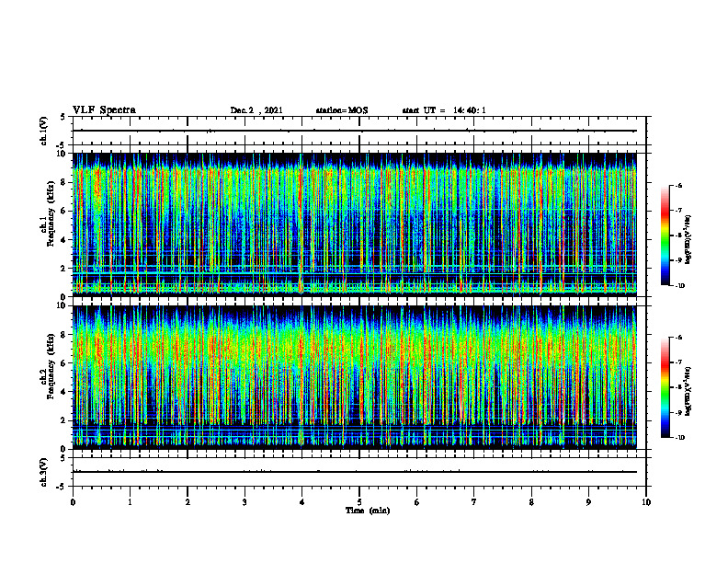This screenshot has height=563, width=728.
Task: Click the "8" kHz tick on ch.2 axis
Action: [x=64, y=335]
